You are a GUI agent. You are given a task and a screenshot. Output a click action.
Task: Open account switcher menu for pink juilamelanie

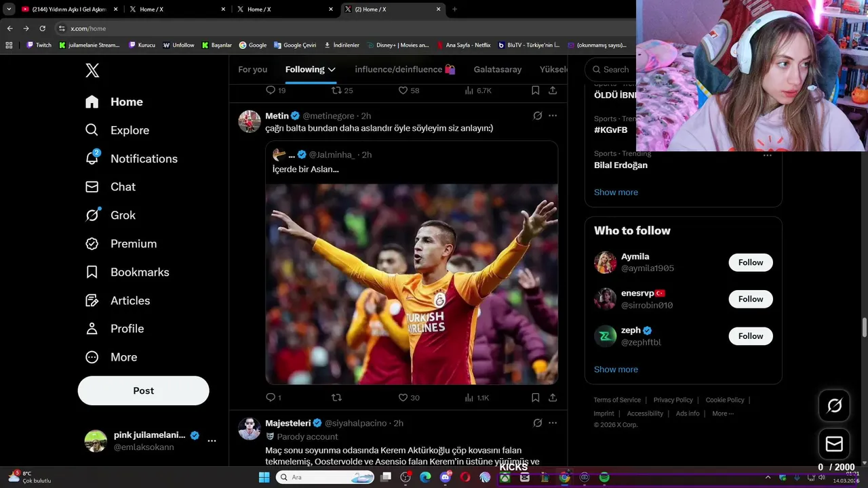pyautogui.click(x=212, y=441)
